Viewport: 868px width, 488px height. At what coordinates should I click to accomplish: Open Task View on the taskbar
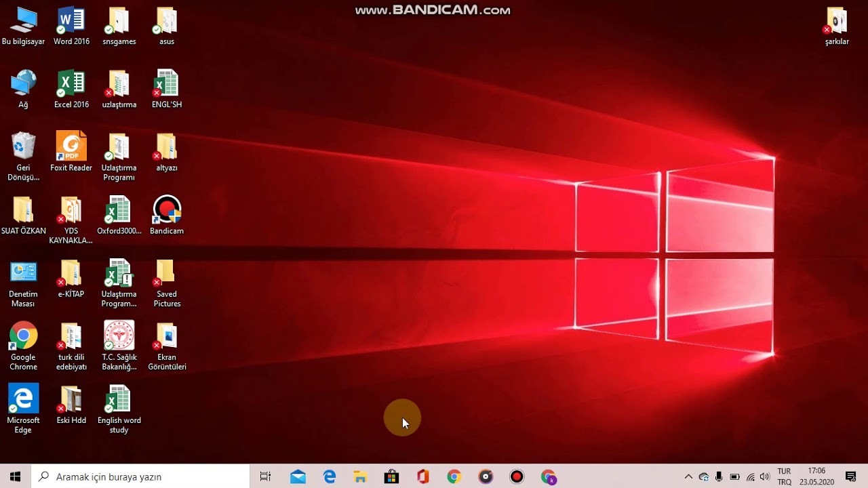265,476
